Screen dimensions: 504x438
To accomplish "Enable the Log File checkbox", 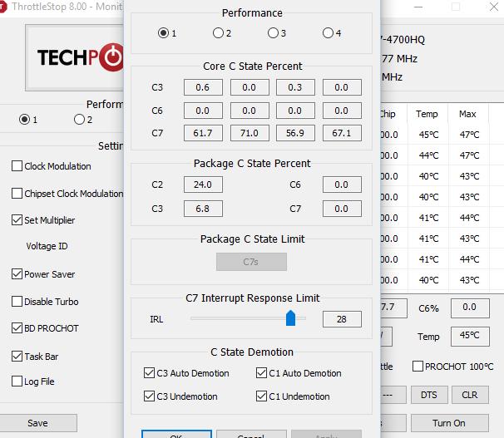I will coord(17,381).
